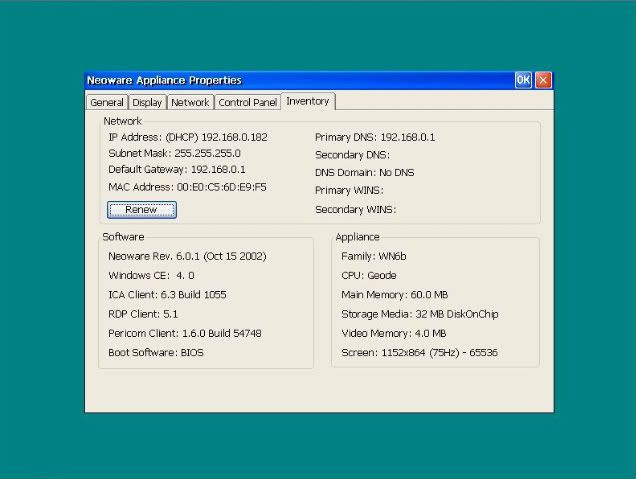
Task: Click the Primary WINS label
Action: [x=349, y=190]
